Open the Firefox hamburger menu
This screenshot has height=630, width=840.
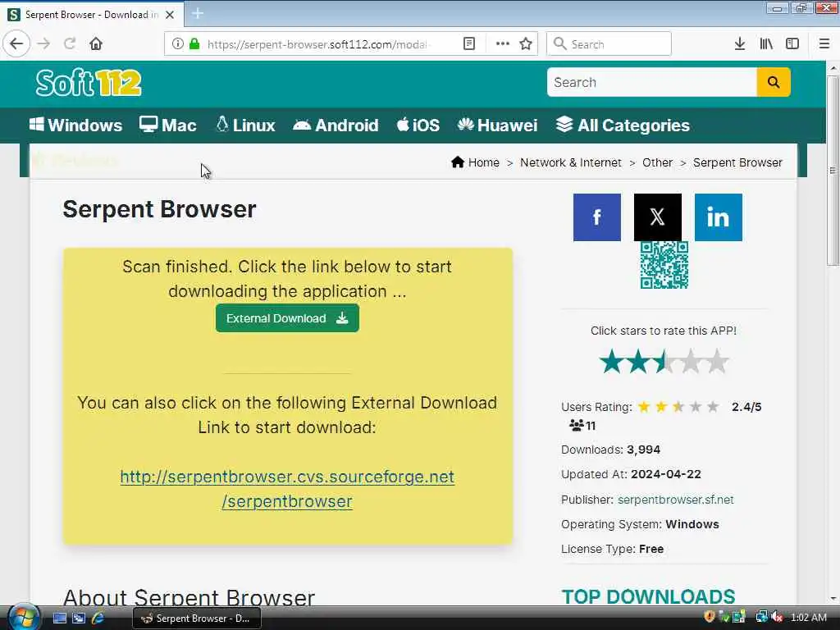click(x=824, y=44)
